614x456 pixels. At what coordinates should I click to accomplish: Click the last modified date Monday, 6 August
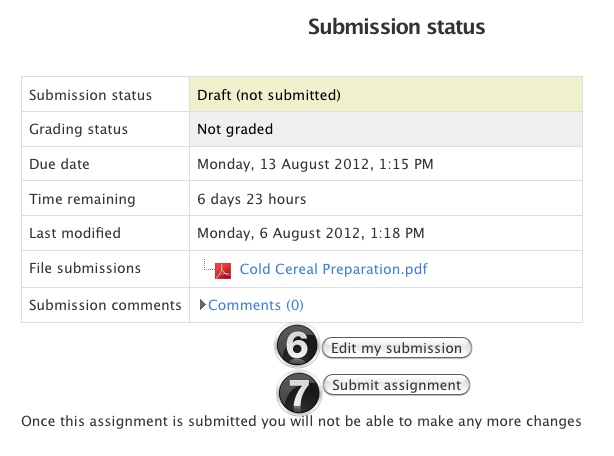pyautogui.click(x=311, y=233)
